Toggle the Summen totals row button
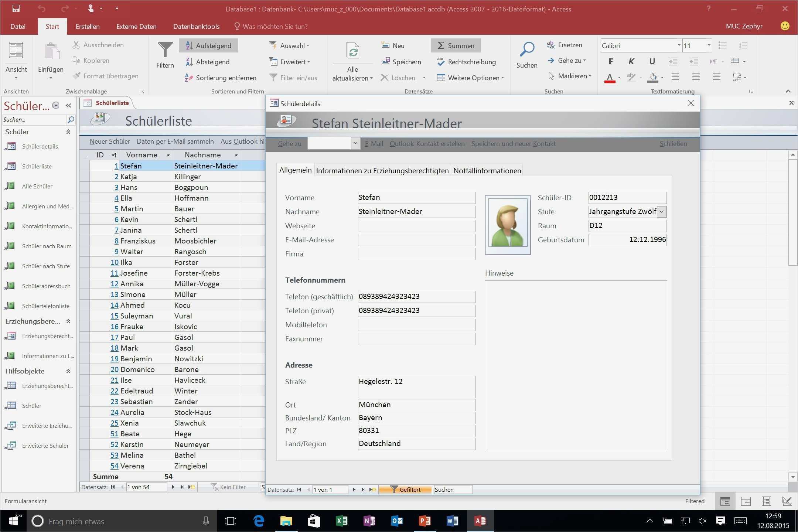 456,45
